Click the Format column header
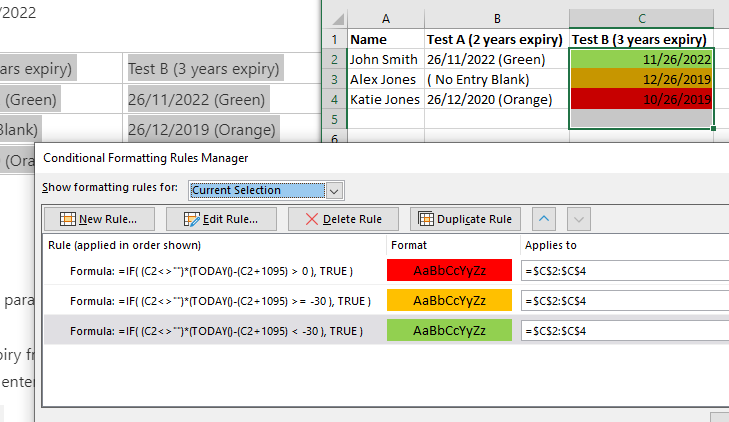 (x=409, y=245)
